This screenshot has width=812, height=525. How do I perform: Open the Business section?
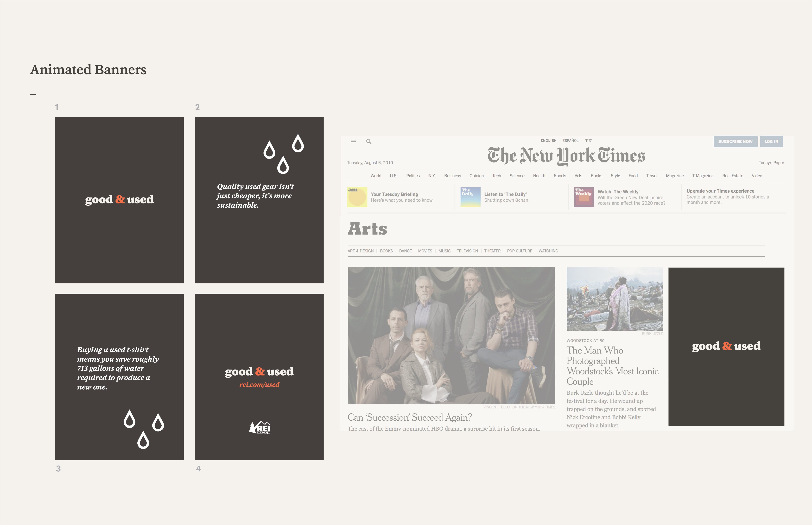(452, 176)
